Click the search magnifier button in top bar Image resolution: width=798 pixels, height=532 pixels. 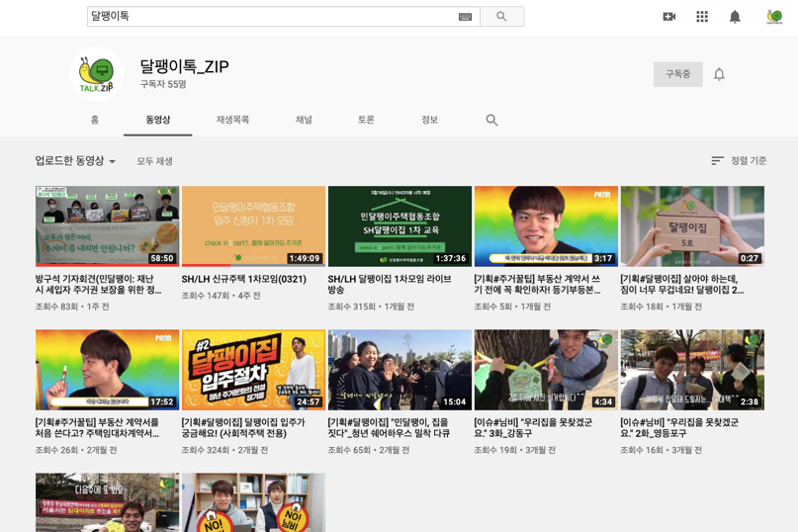click(501, 16)
